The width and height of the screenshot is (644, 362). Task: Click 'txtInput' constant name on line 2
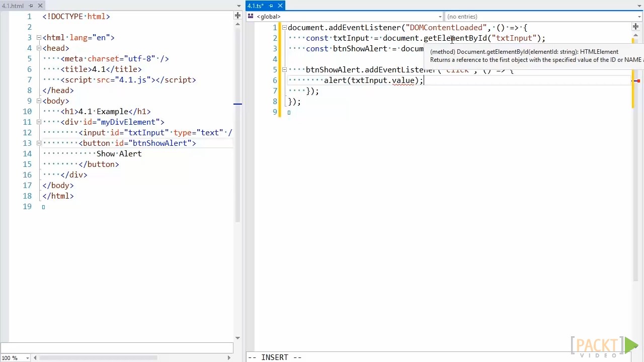(351, 38)
